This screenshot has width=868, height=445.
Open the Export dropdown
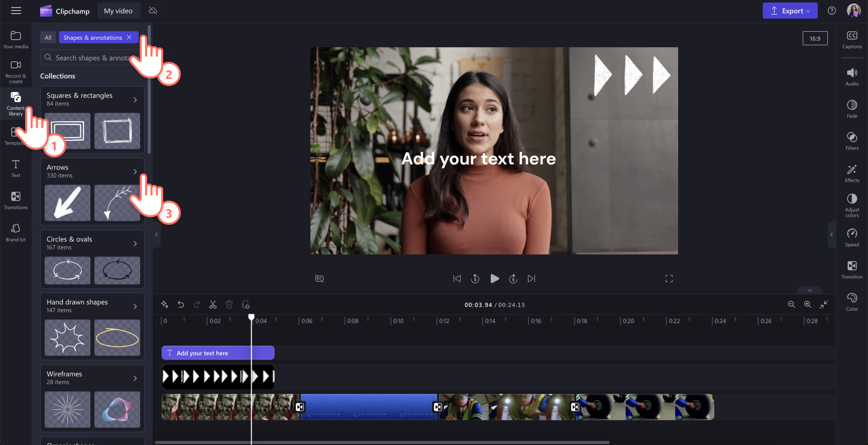[x=790, y=11]
